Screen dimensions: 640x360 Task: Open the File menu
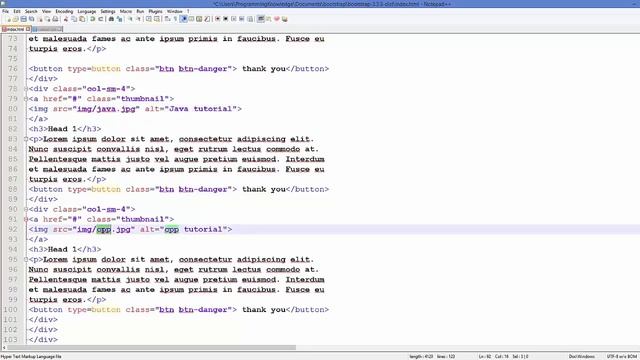(x=5, y=11)
